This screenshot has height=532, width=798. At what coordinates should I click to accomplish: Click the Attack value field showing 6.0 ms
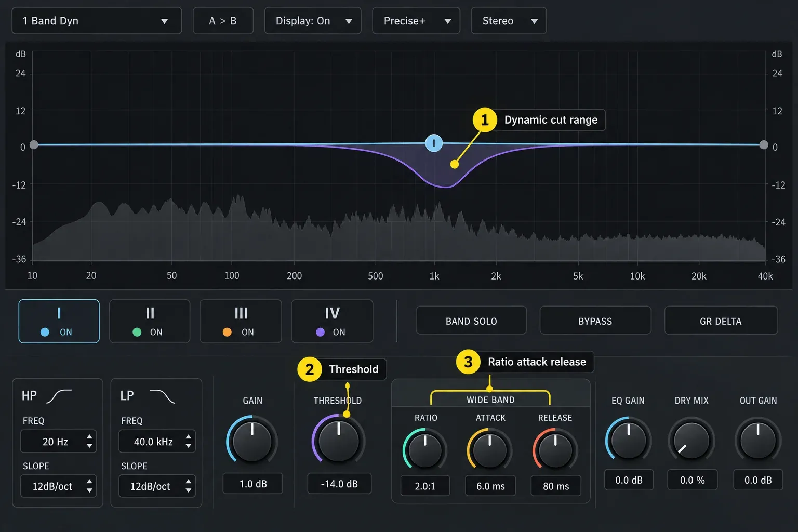tap(490, 486)
